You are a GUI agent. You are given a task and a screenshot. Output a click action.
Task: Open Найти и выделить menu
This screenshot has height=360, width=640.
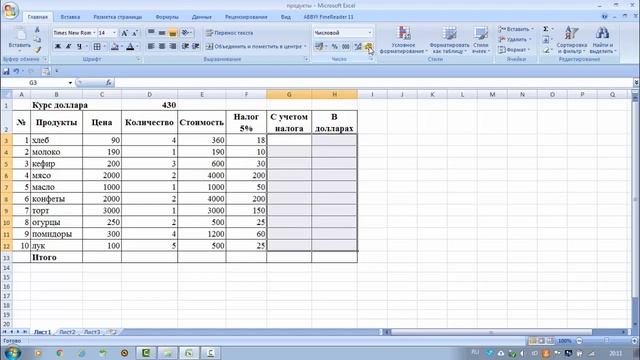coord(602,40)
